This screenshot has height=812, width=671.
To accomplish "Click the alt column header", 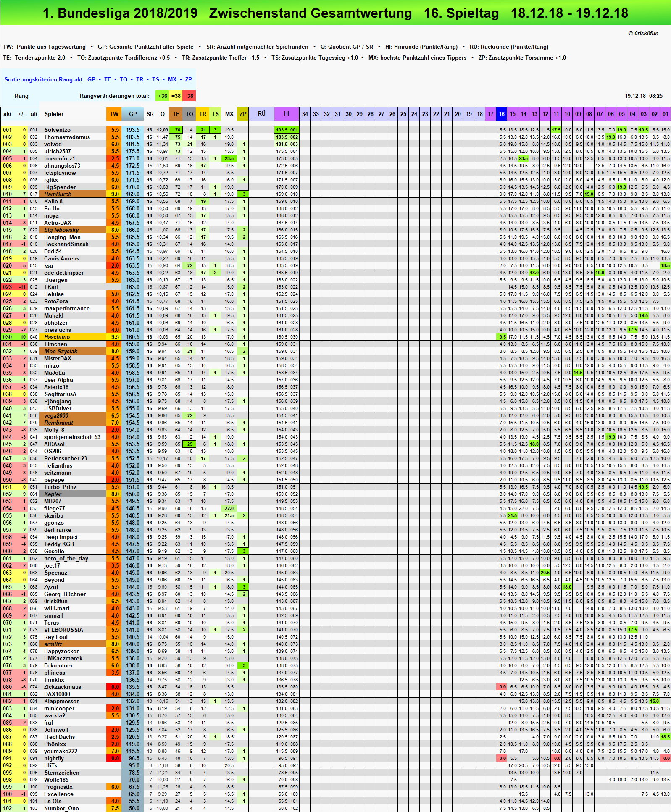I will click(34, 114).
